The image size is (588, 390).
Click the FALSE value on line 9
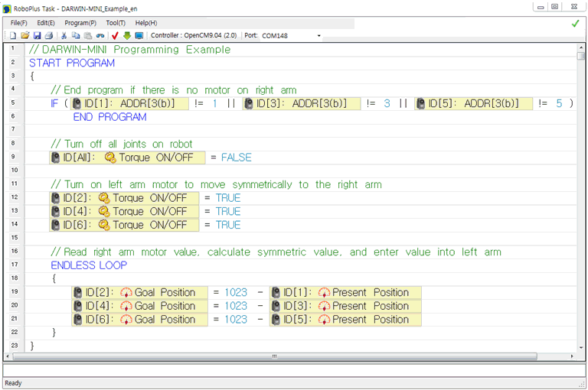click(236, 158)
